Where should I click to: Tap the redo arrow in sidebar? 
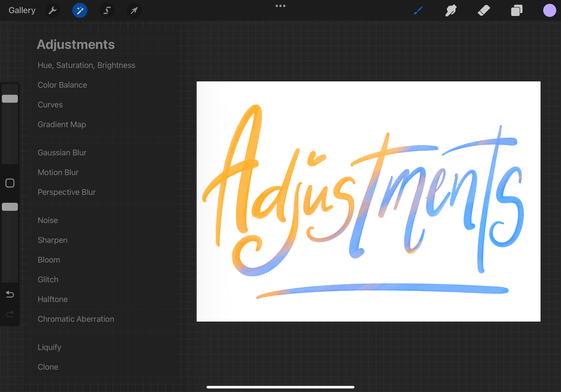pos(10,314)
